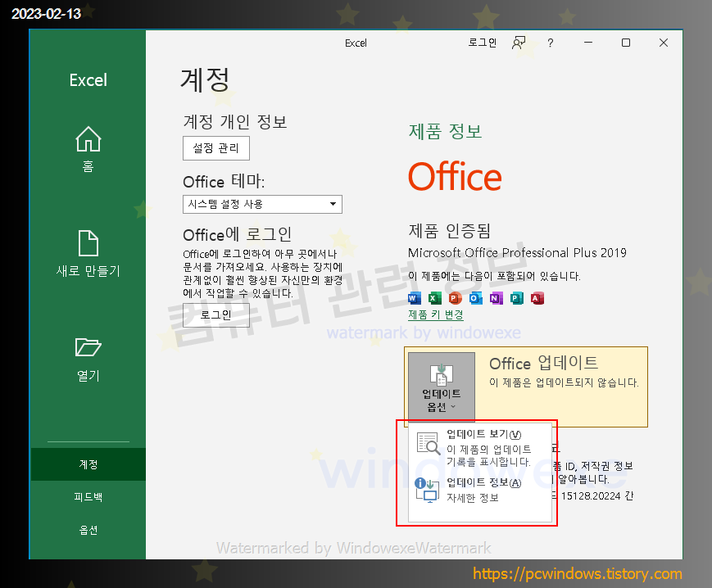Click the 설정 관리 button
Image resolution: width=712 pixels, height=588 pixels.
[216, 148]
